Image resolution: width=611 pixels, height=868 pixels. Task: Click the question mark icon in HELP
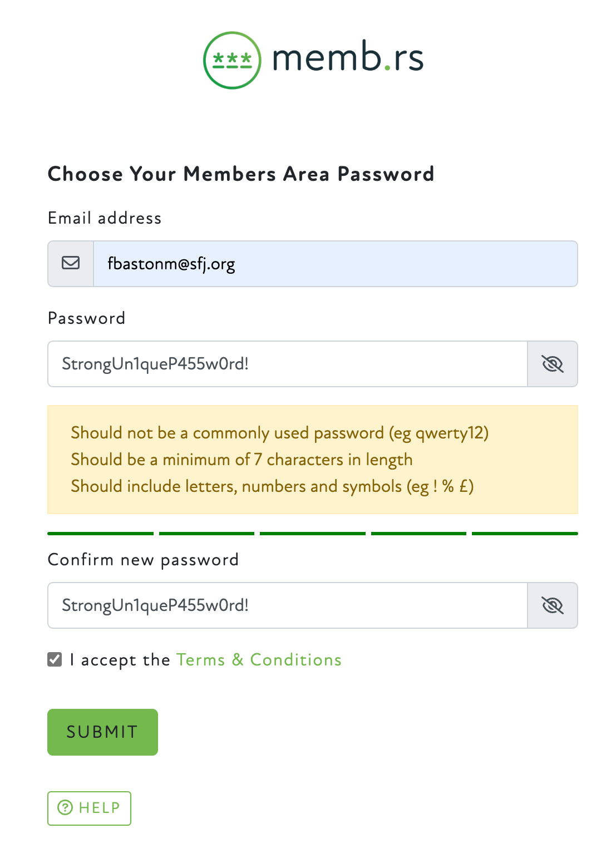(65, 807)
